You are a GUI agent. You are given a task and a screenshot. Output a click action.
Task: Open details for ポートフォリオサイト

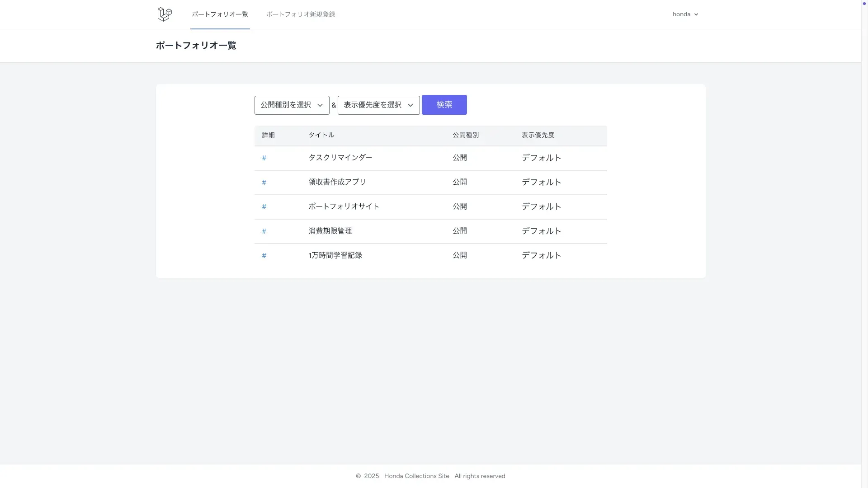point(264,207)
